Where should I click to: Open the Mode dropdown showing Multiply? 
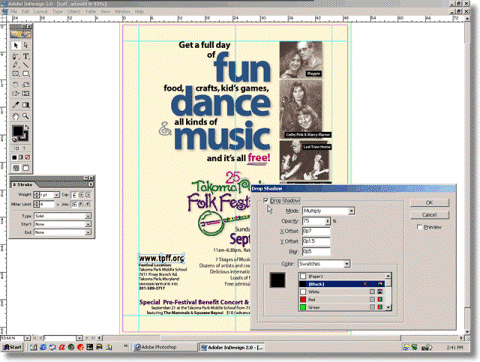(x=351, y=211)
